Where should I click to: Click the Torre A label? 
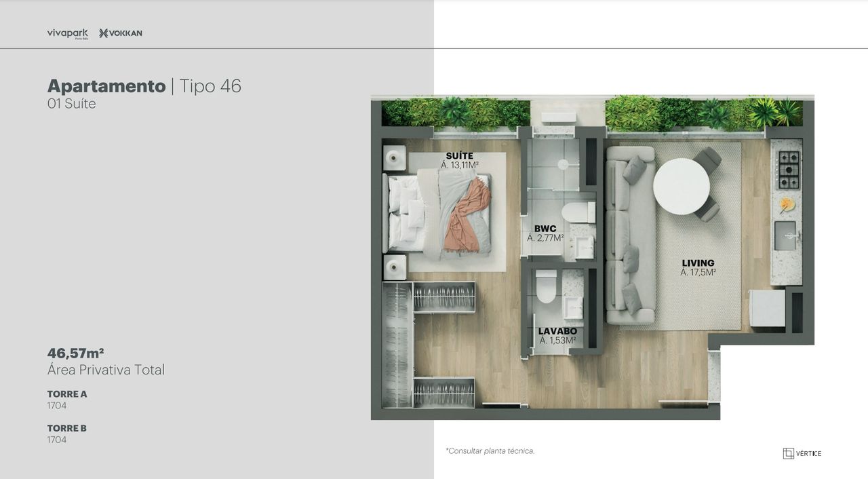point(67,394)
